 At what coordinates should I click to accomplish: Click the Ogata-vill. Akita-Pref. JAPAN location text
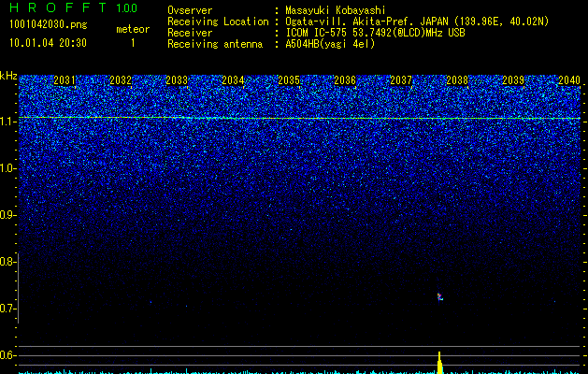pyautogui.click(x=417, y=22)
